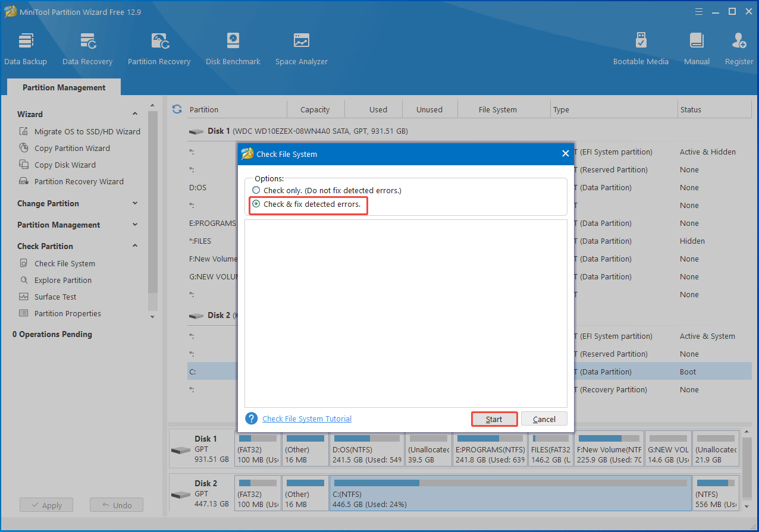Open Check File System Tutorial link
The width and height of the screenshot is (759, 532).
307,418
